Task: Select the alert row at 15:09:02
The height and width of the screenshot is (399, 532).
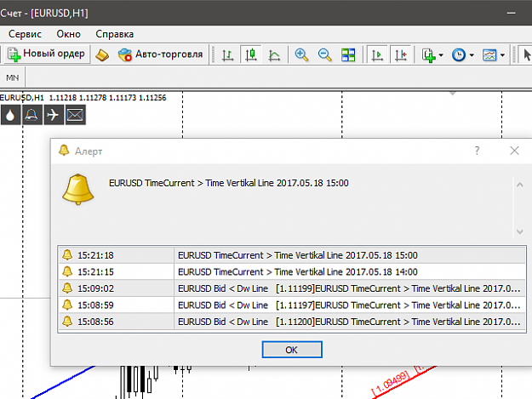Action: point(292,288)
